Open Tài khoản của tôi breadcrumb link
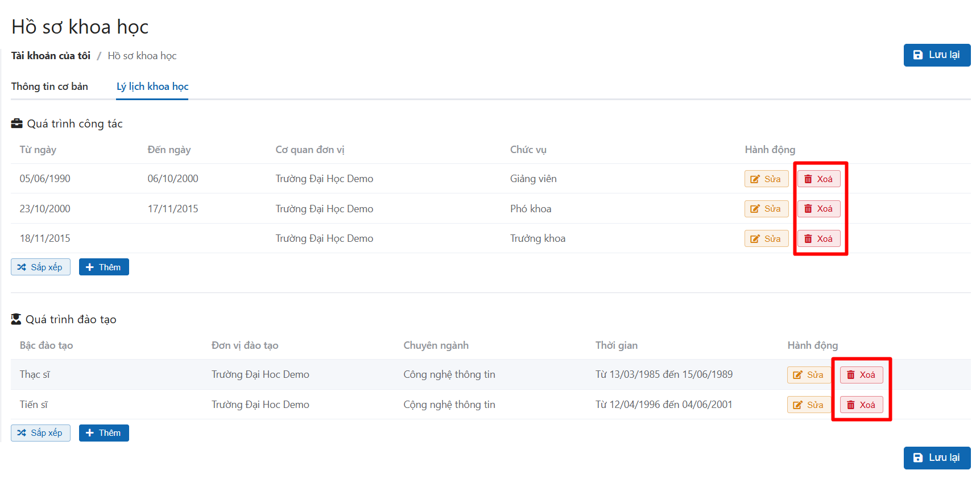 pyautogui.click(x=51, y=56)
